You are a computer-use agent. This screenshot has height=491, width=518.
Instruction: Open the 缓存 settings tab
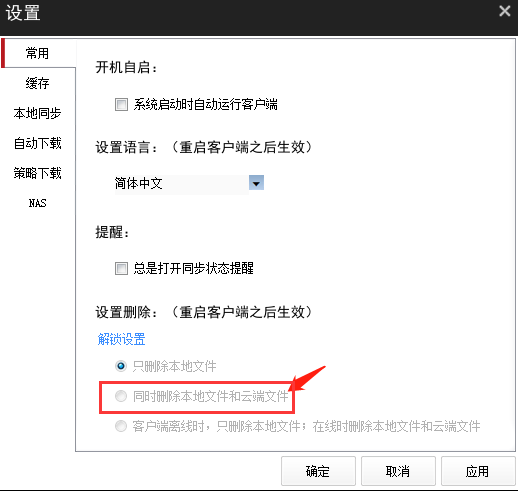tap(38, 83)
